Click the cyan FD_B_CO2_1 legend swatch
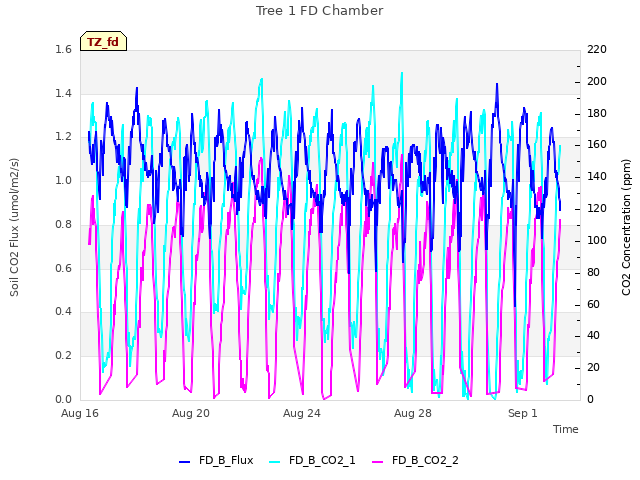Image resolution: width=640 pixels, height=480 pixels. 275,462
